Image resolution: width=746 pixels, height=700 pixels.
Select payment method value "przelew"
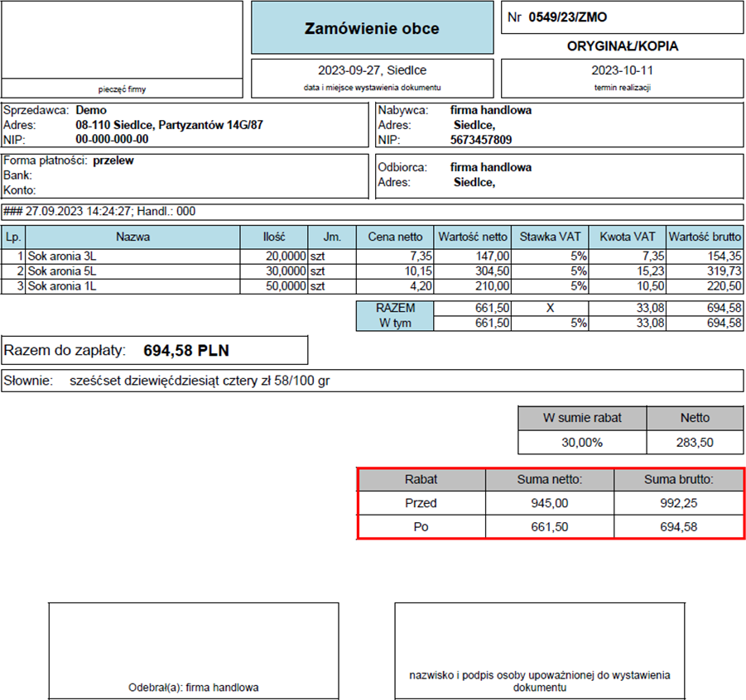113,161
